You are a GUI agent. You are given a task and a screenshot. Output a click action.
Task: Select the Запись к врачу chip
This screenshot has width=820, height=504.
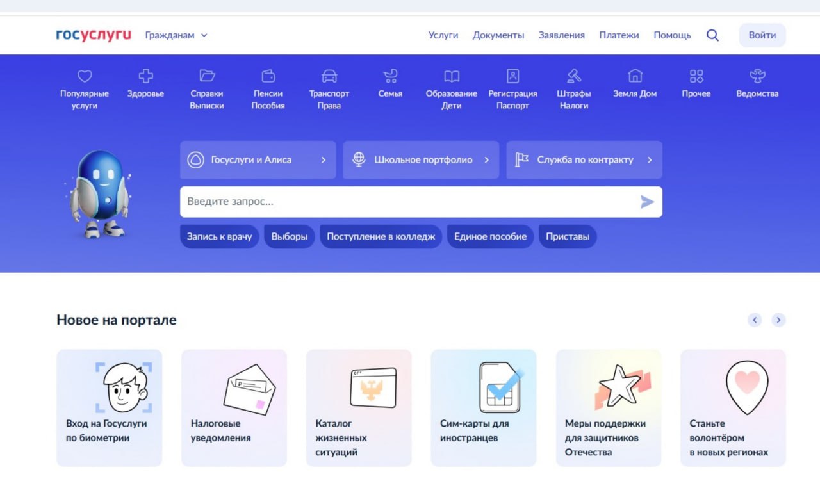click(220, 236)
